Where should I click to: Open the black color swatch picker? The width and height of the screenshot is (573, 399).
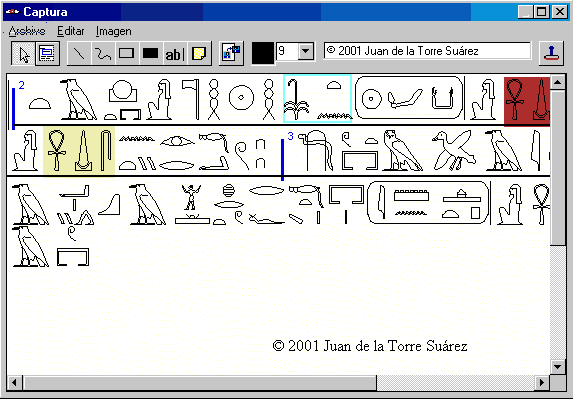(263, 53)
